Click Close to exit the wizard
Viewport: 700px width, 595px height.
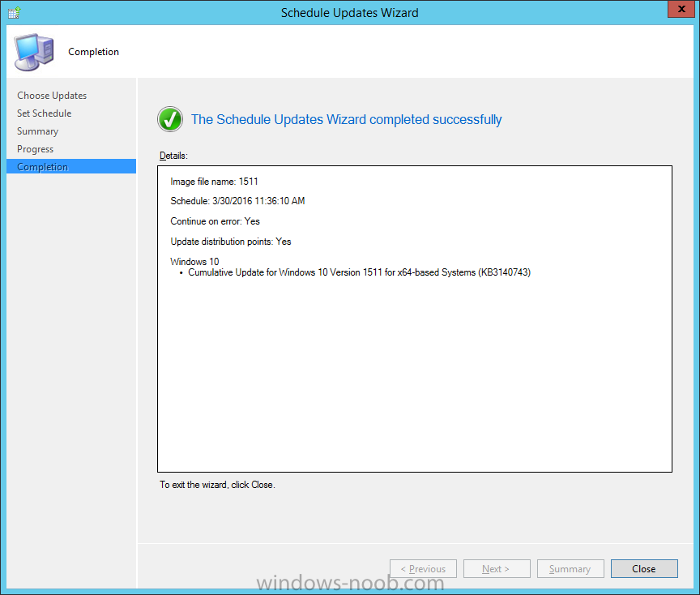644,568
